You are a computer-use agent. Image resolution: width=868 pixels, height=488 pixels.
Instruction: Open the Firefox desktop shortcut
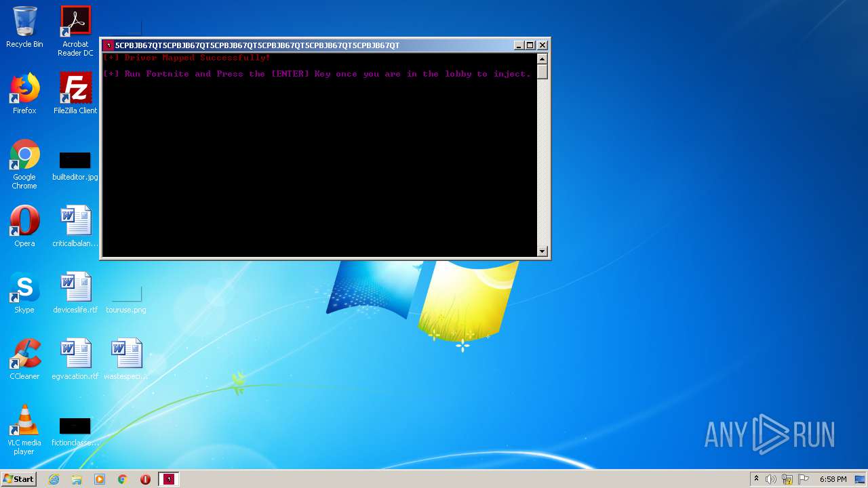(24, 94)
